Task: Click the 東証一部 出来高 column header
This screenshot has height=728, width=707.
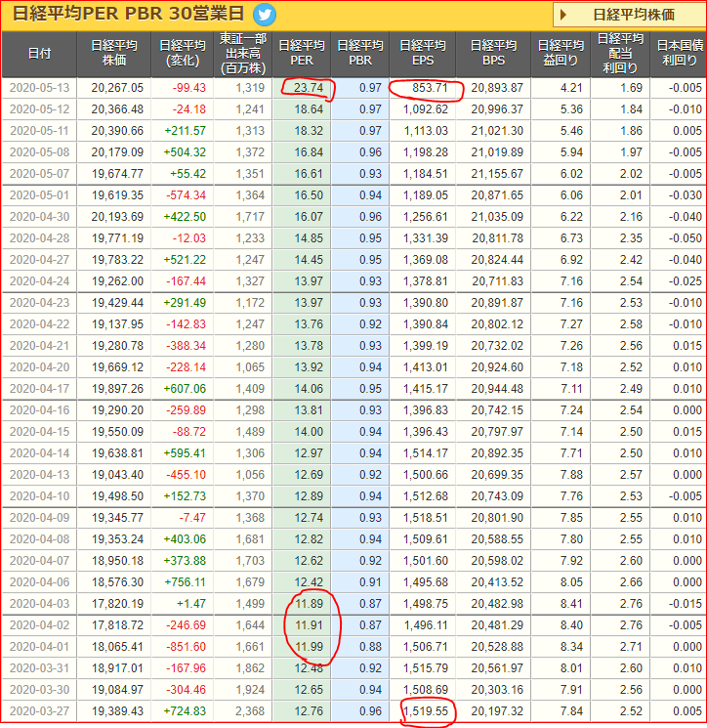Action: [x=243, y=54]
